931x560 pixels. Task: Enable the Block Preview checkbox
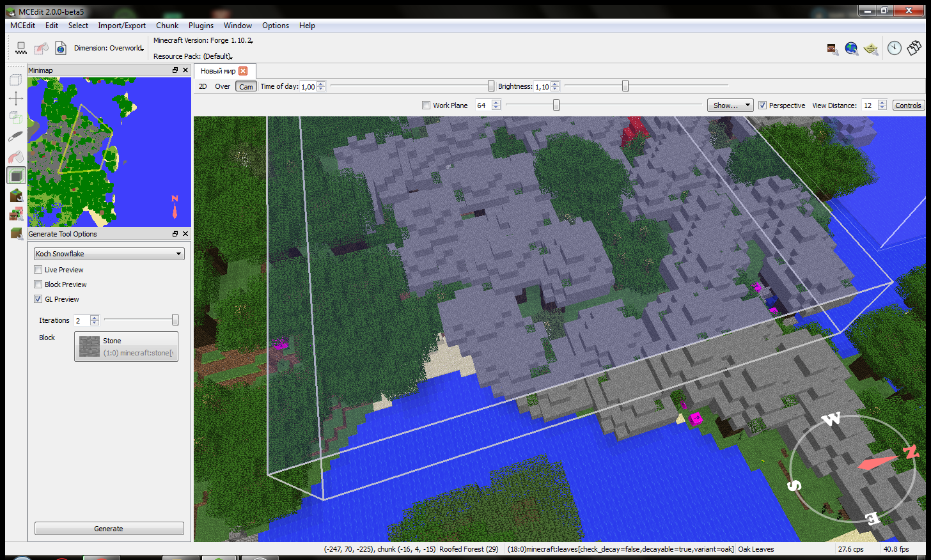[38, 284]
